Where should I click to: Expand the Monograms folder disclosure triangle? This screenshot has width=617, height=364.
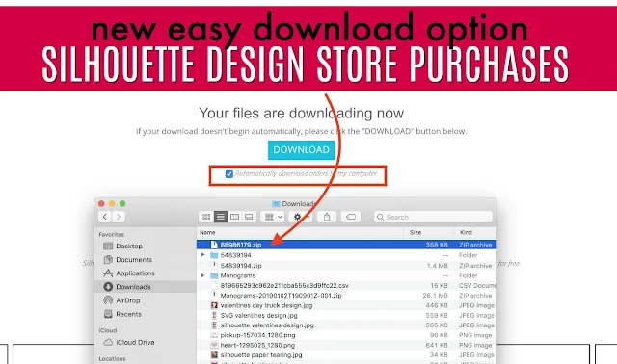pyautogui.click(x=202, y=275)
